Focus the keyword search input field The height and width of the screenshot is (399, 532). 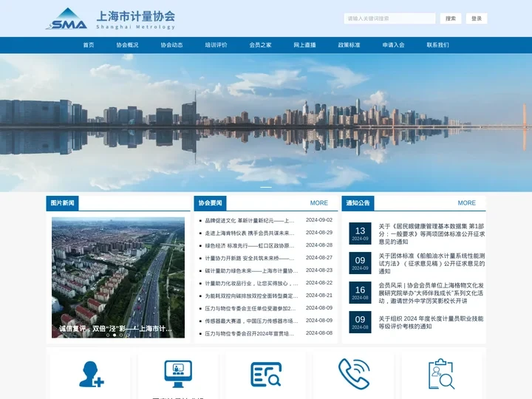[389, 18]
